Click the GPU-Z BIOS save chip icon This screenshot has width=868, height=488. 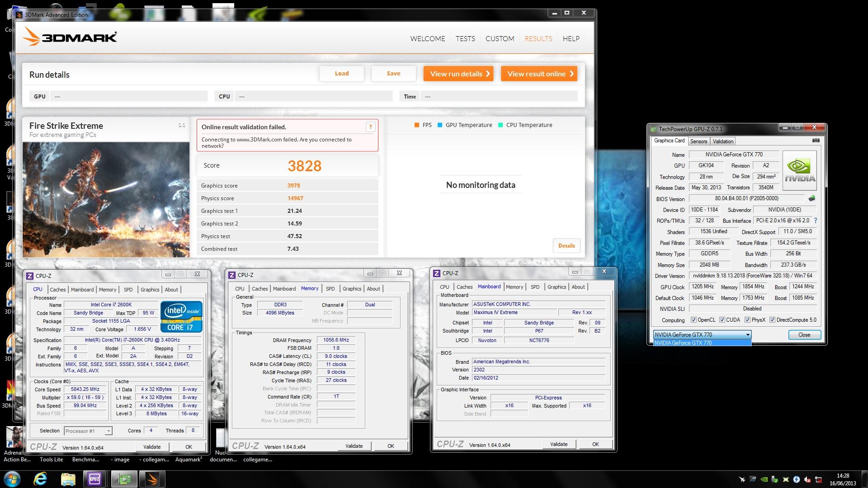click(812, 198)
